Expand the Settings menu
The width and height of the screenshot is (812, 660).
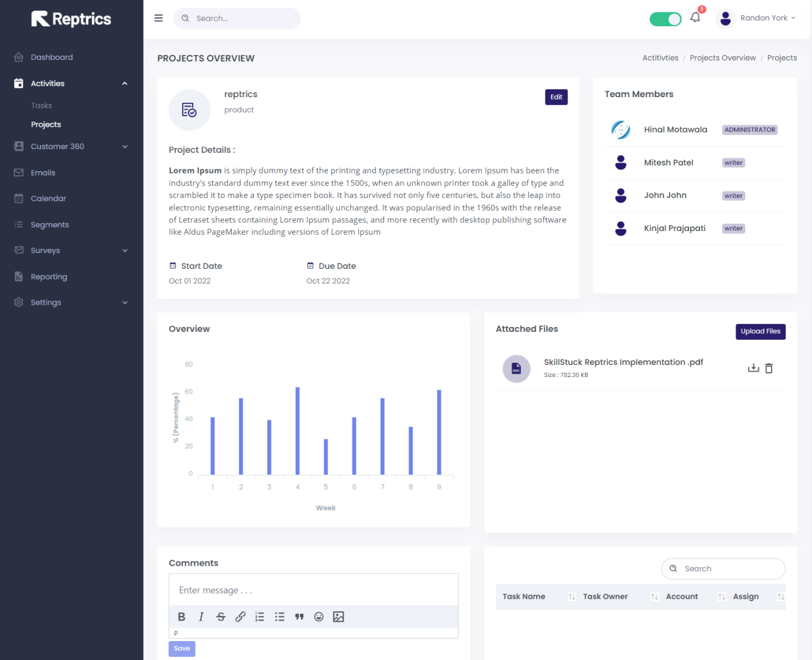[125, 302]
